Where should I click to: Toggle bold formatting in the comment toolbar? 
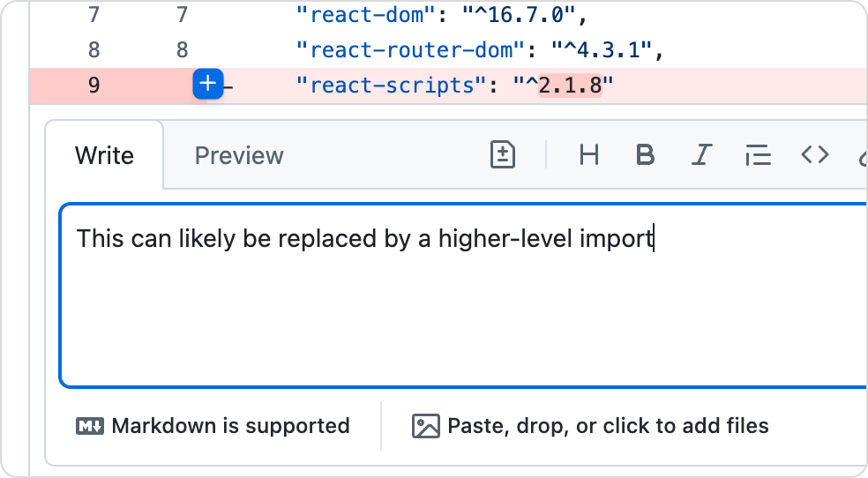645,155
